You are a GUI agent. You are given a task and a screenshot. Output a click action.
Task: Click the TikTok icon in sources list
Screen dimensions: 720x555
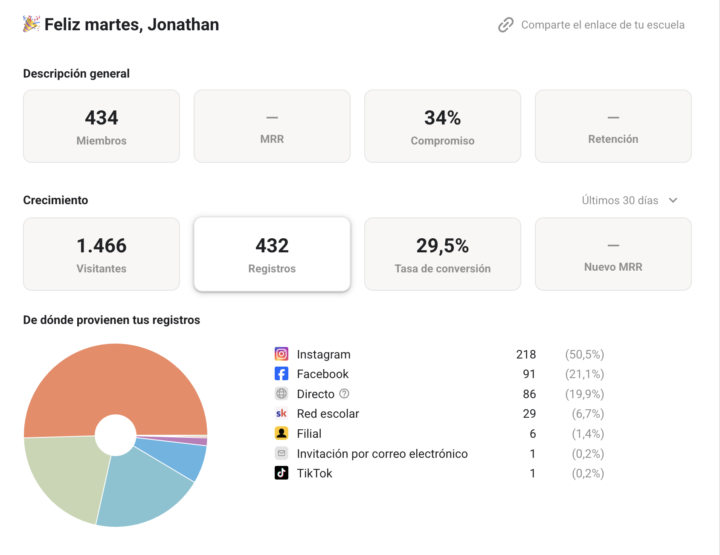coord(281,473)
